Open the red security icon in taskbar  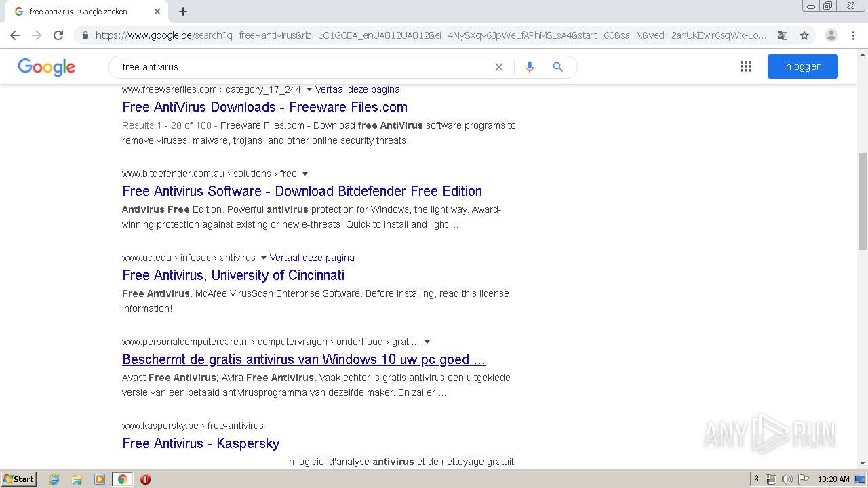tap(145, 479)
